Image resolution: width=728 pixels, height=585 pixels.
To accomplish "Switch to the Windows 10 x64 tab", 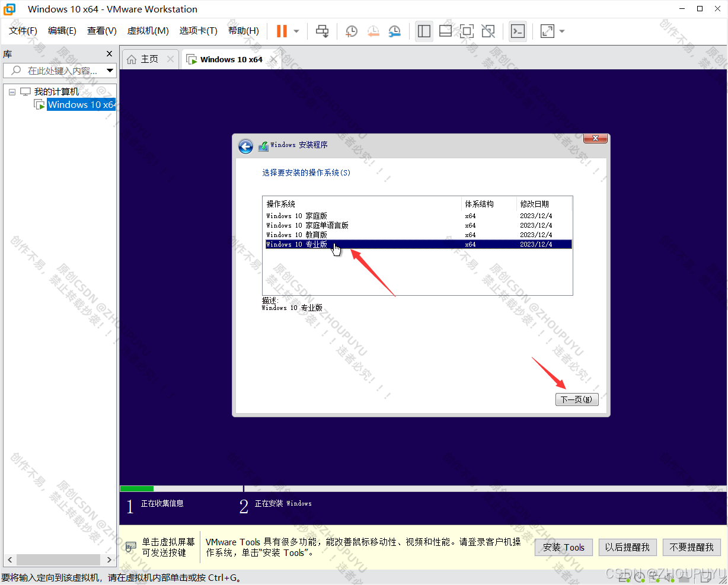I will pos(231,59).
